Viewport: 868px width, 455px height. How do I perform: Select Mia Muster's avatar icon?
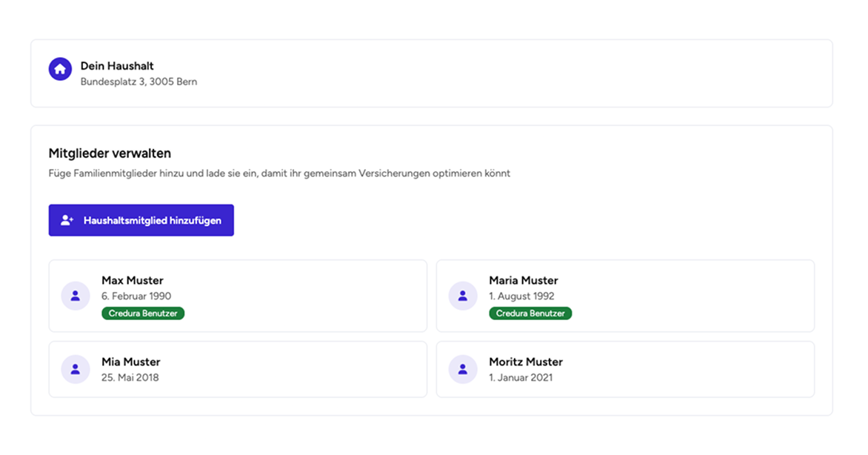coord(75,369)
